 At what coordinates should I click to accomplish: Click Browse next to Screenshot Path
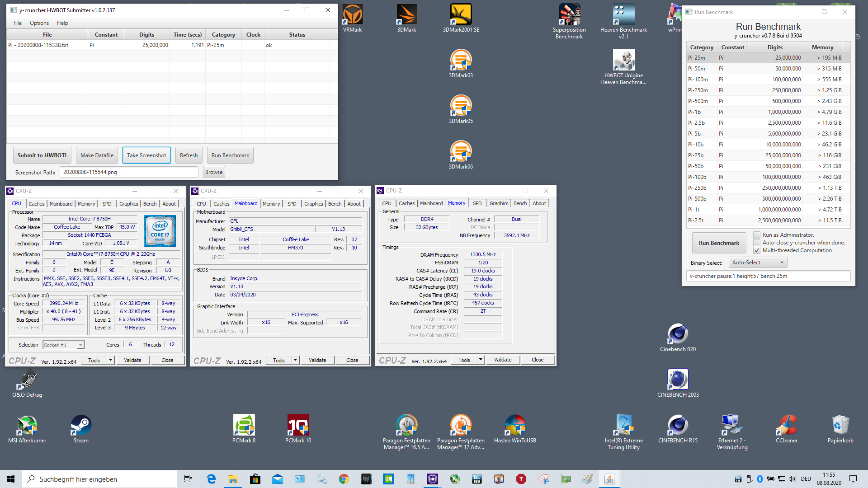tap(214, 172)
